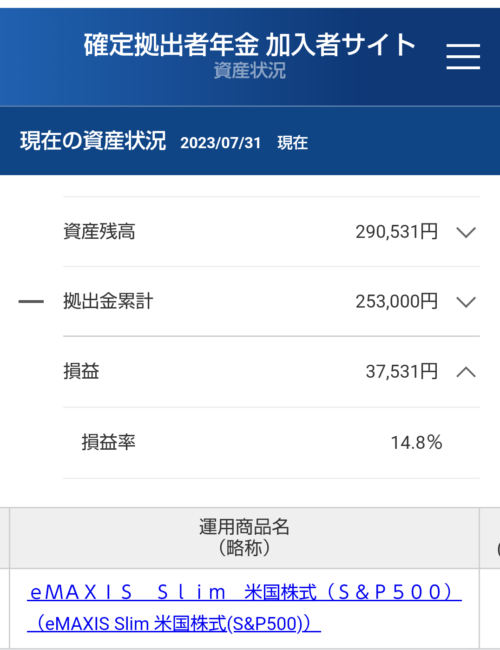
Task: Select the 損益 row label
Action: (81, 371)
